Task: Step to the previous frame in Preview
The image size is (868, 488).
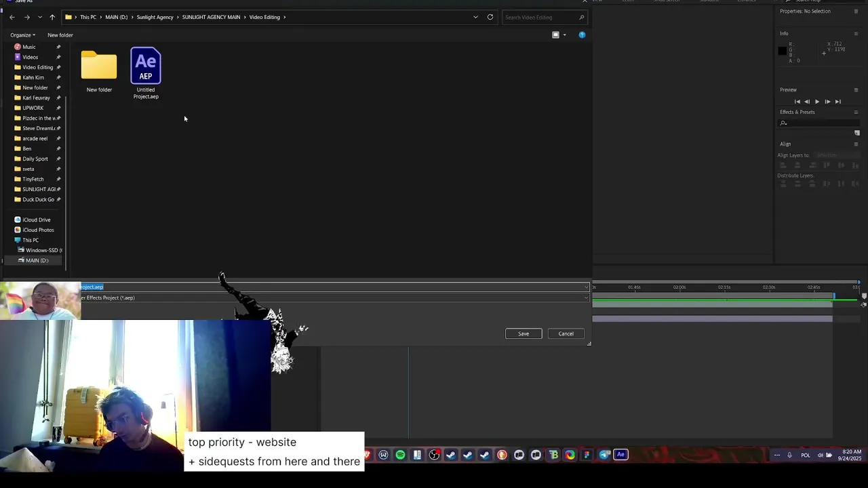Action: (807, 102)
